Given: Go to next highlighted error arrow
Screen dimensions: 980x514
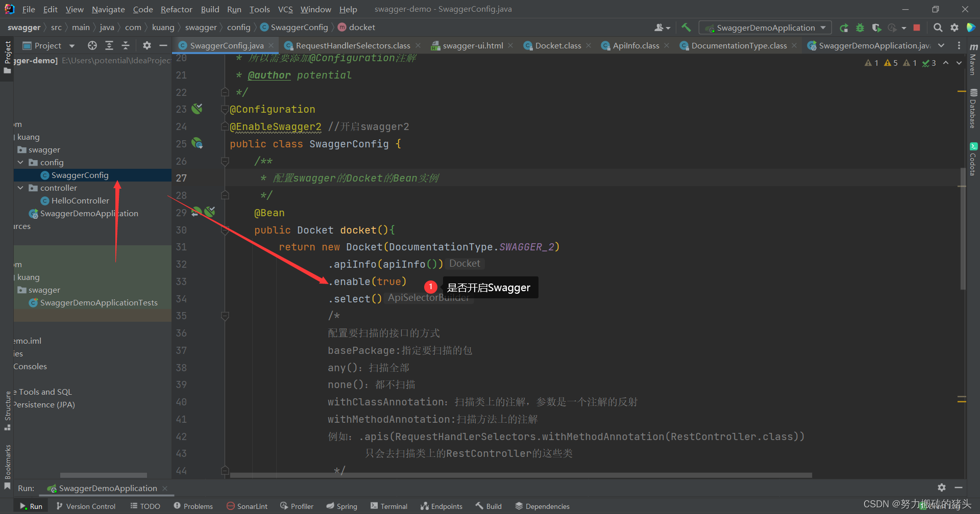Looking at the screenshot, I should coord(959,63).
